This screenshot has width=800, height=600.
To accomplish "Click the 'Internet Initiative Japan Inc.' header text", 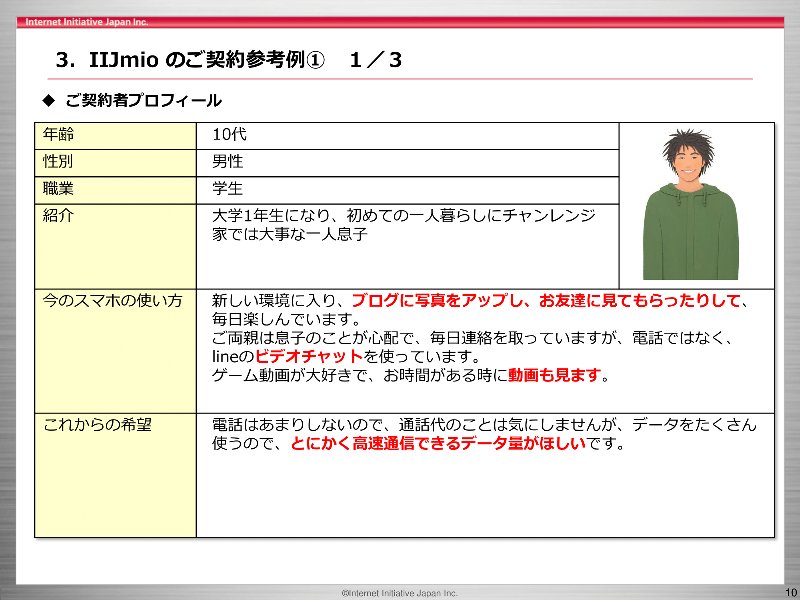I will (x=87, y=22).
